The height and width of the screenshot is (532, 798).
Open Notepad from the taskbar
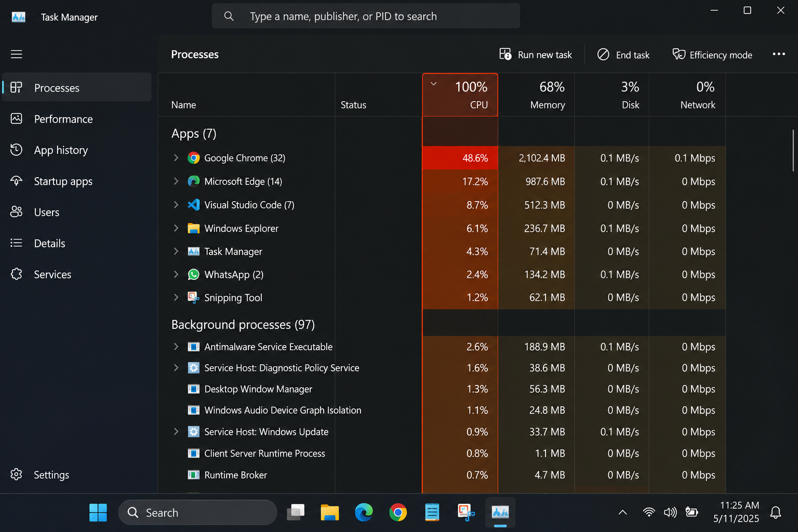pyautogui.click(x=432, y=513)
